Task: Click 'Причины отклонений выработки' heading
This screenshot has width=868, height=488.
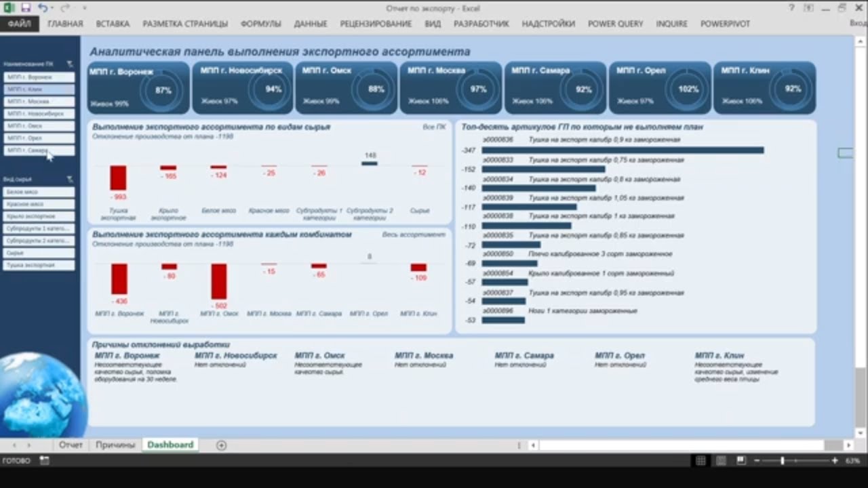Action: (161, 344)
